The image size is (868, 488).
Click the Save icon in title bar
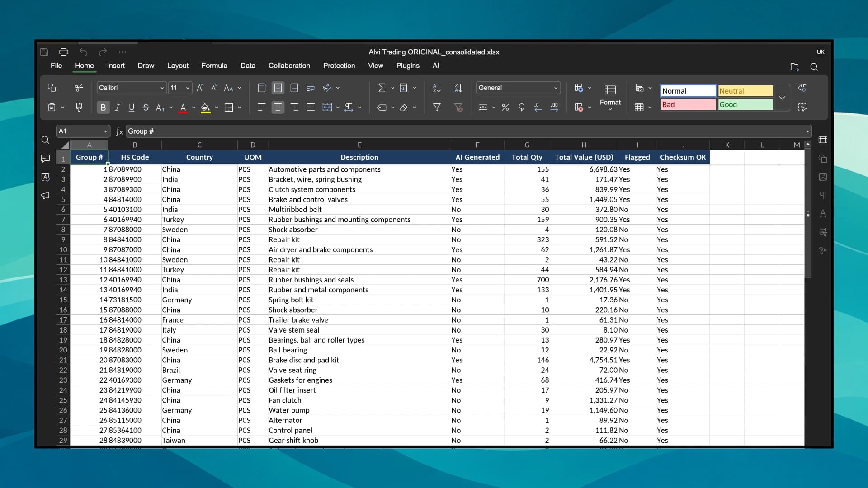pos(44,52)
